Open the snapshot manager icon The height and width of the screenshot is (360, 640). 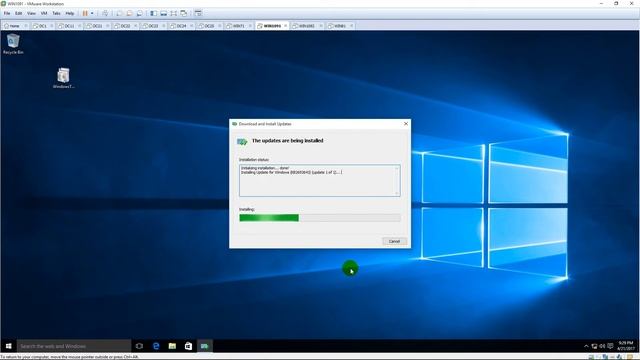[x=140, y=13]
